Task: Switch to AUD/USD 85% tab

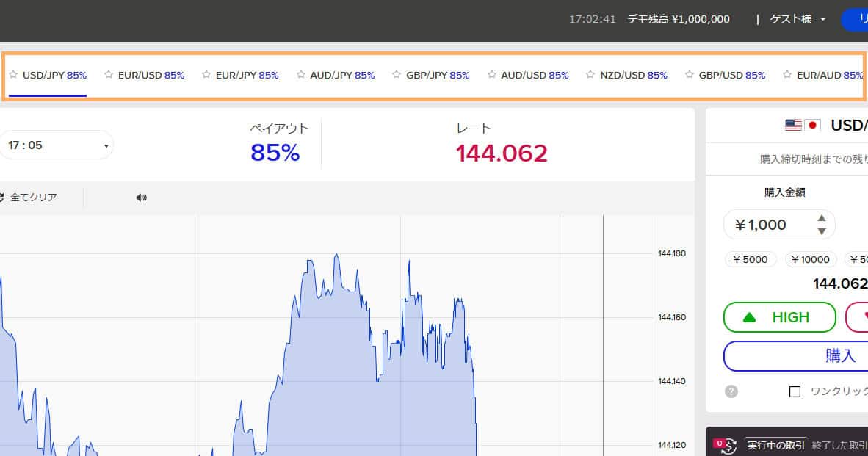Action: click(534, 75)
